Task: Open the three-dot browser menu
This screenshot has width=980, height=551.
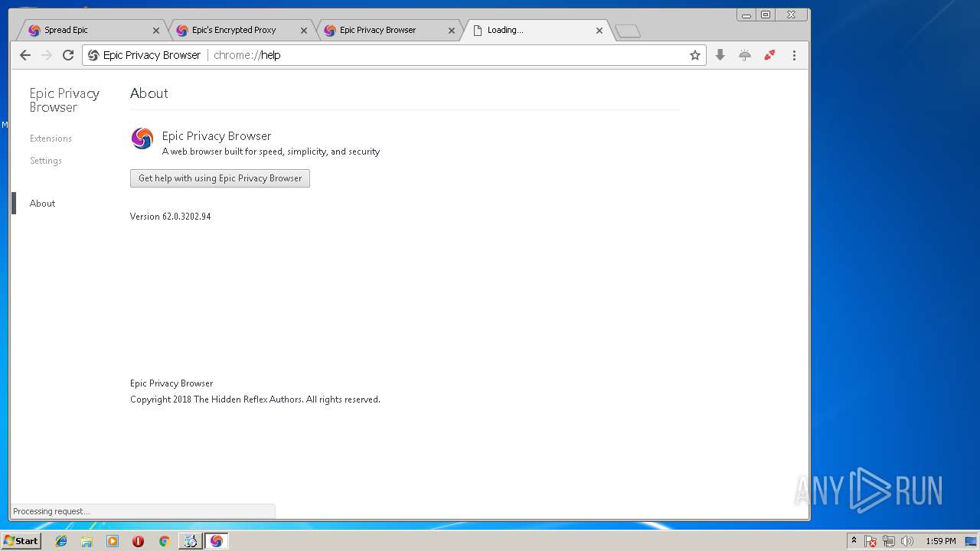Action: [794, 55]
